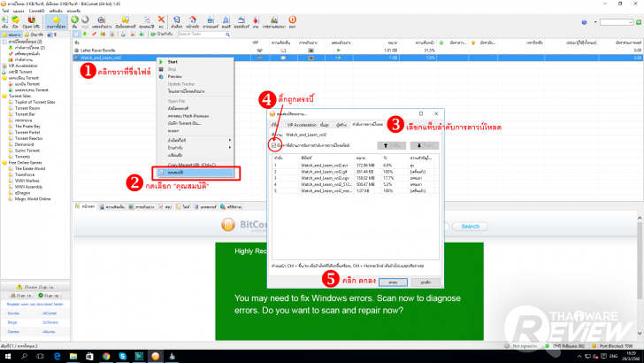Open the Movies link
This screenshot has height=363, width=644.
point(13,313)
